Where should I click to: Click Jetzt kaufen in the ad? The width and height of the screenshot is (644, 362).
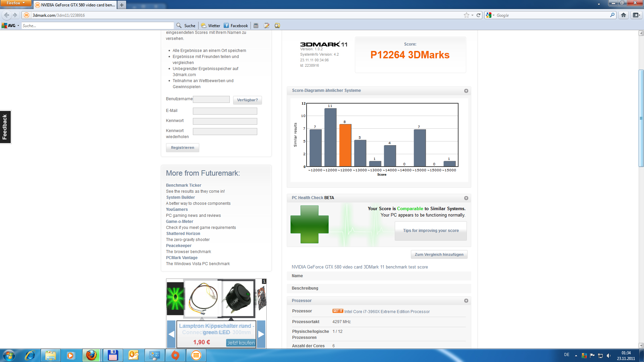241,343
